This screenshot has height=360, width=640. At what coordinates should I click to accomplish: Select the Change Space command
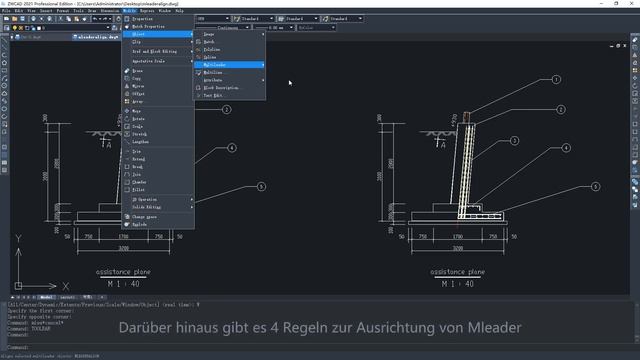(158, 217)
